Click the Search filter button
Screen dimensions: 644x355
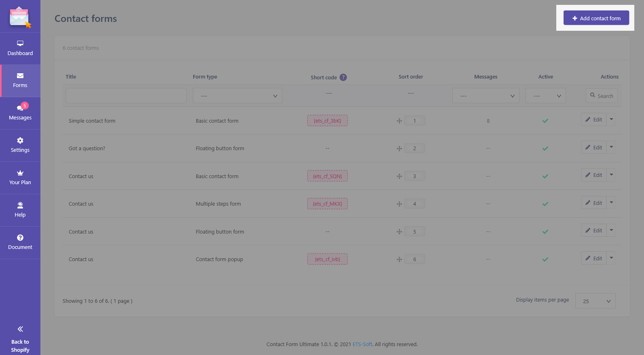[x=602, y=96]
